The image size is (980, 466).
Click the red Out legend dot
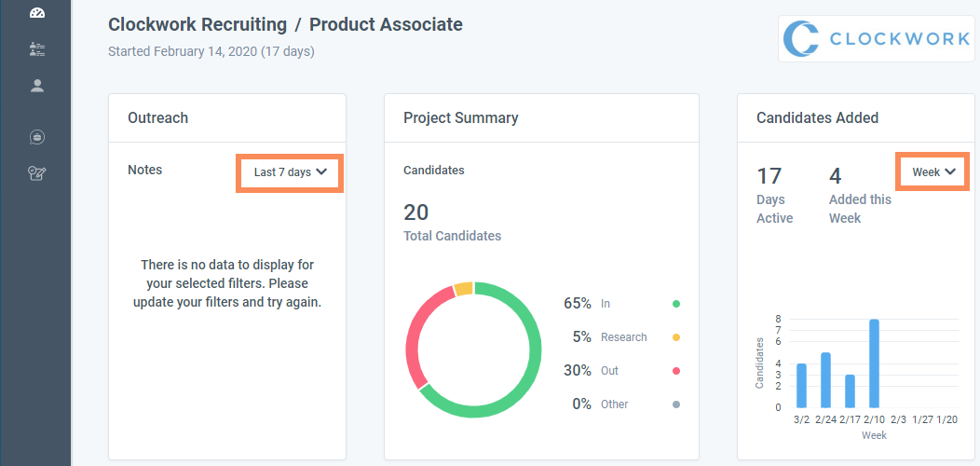pyautogui.click(x=676, y=371)
